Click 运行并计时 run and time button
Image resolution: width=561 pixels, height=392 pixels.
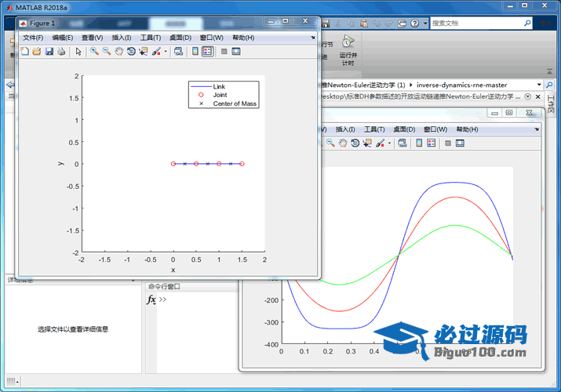(x=348, y=51)
